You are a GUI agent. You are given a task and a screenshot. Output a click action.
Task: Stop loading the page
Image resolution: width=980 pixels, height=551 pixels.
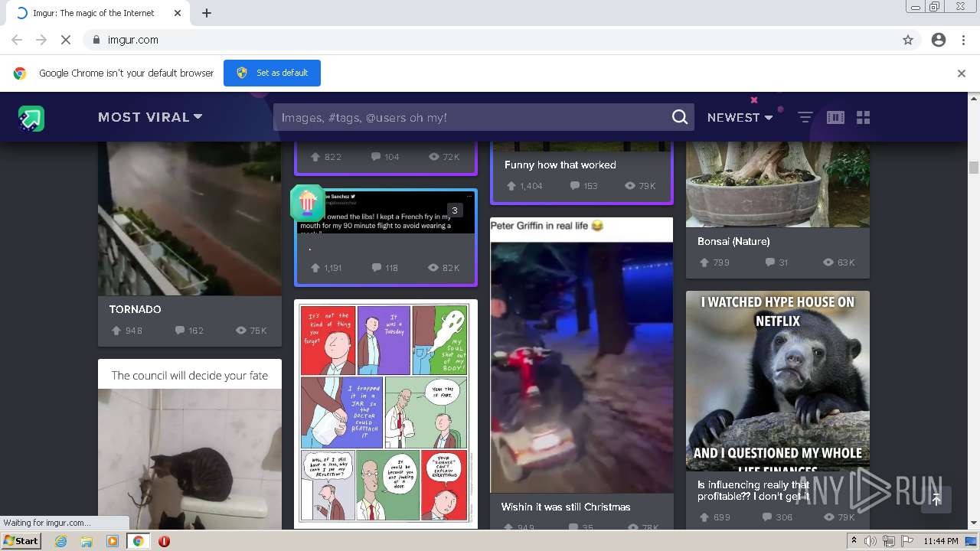click(65, 40)
